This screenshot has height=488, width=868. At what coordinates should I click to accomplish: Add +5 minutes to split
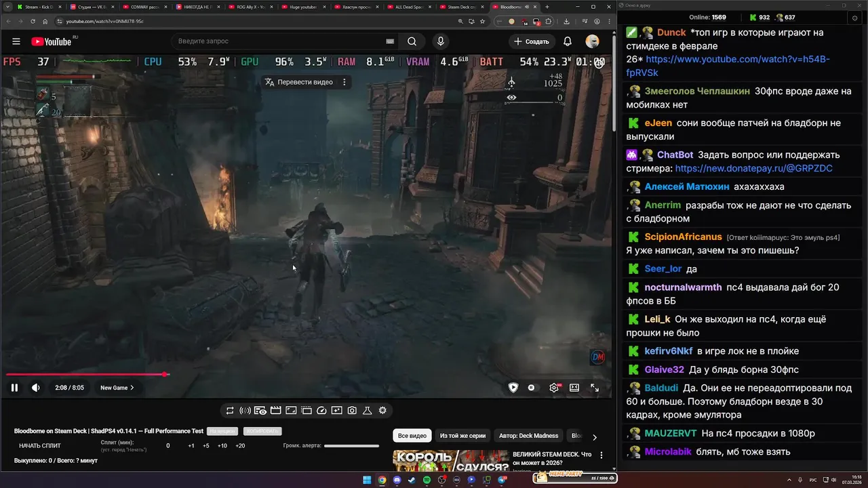[206, 445]
